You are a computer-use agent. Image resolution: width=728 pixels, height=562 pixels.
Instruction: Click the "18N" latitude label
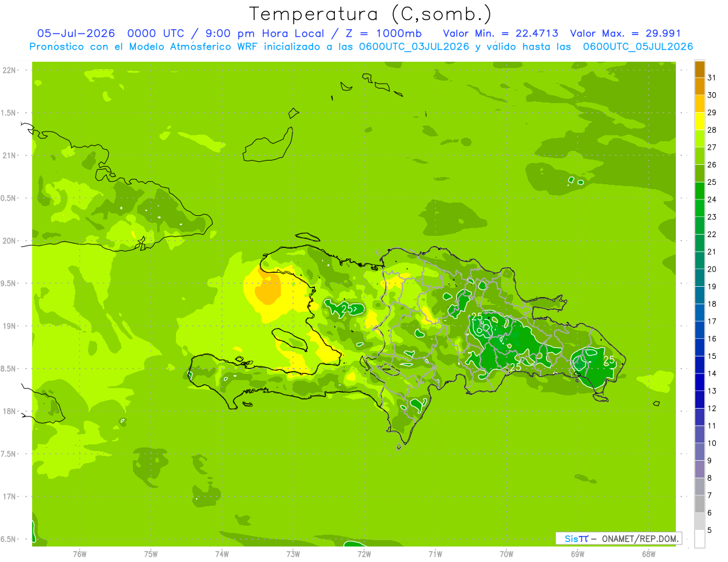tap(8, 411)
